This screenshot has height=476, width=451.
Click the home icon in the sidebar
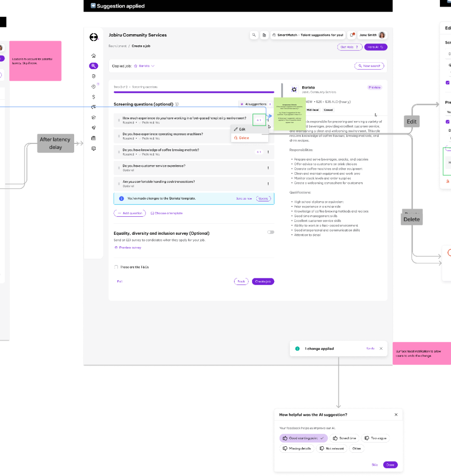pyautogui.click(x=94, y=56)
